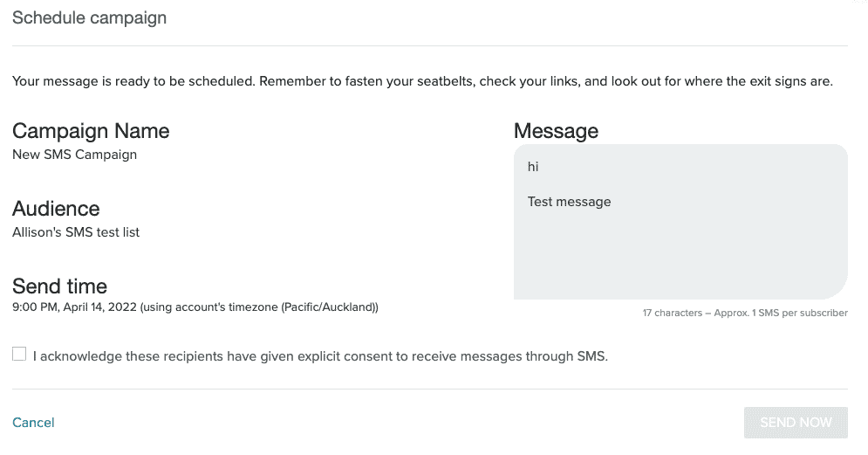
Task: Click the Campaign Name heading
Action: [x=91, y=131]
